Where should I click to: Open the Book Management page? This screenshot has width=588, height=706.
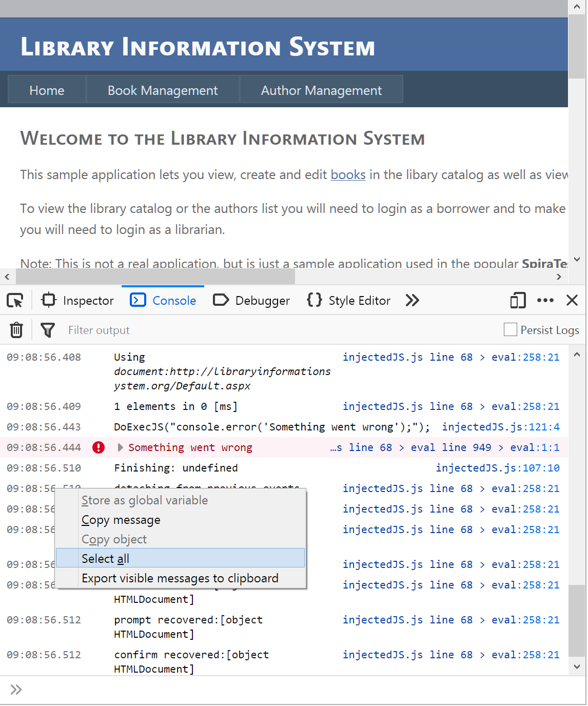[x=163, y=90]
